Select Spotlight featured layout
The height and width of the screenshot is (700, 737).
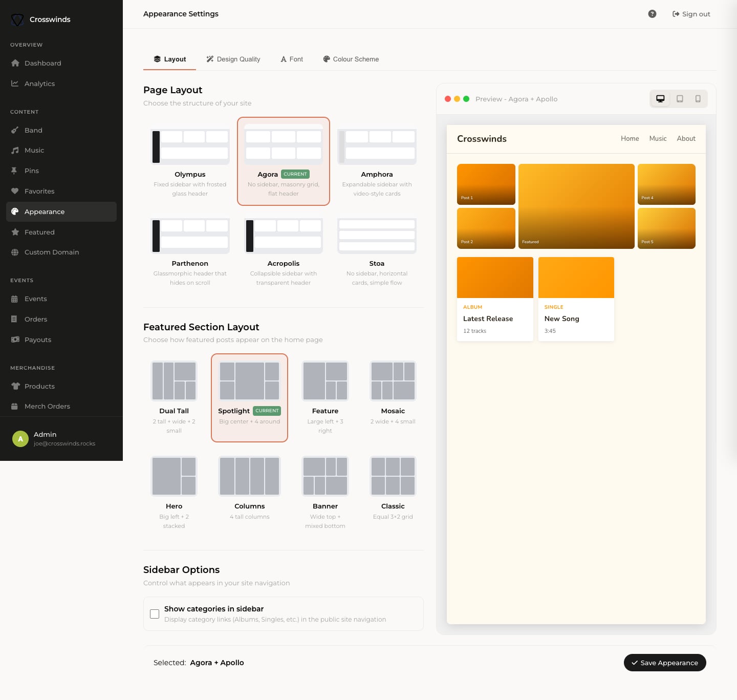click(x=250, y=398)
